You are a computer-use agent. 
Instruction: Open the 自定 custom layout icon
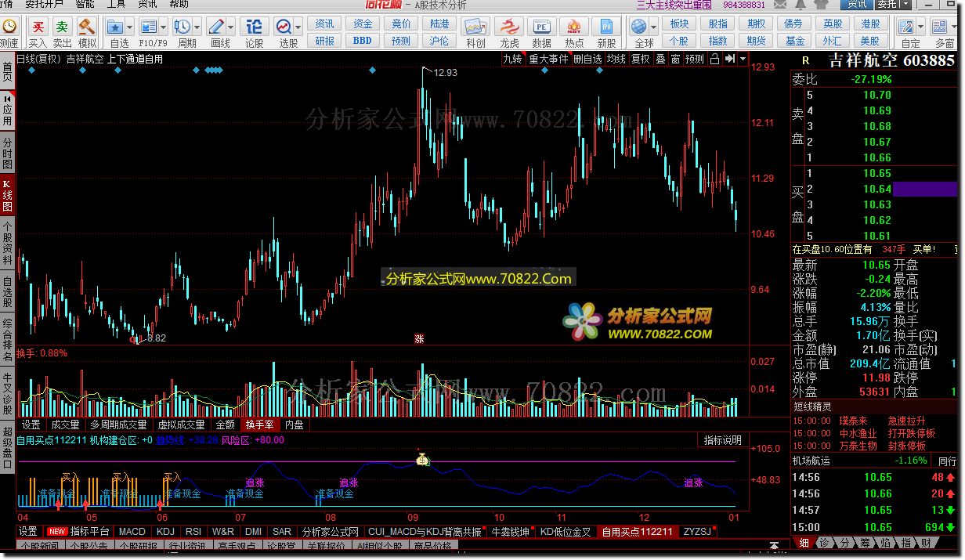(906, 27)
